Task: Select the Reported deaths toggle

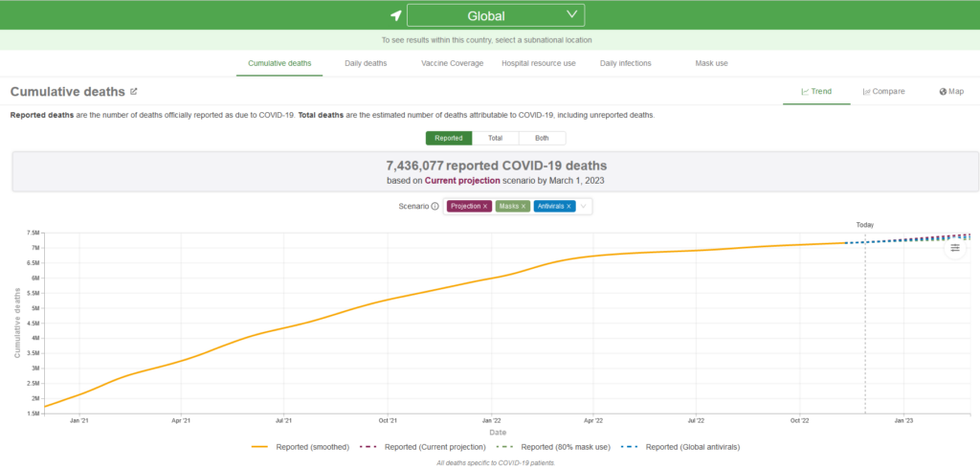Action: pos(448,138)
